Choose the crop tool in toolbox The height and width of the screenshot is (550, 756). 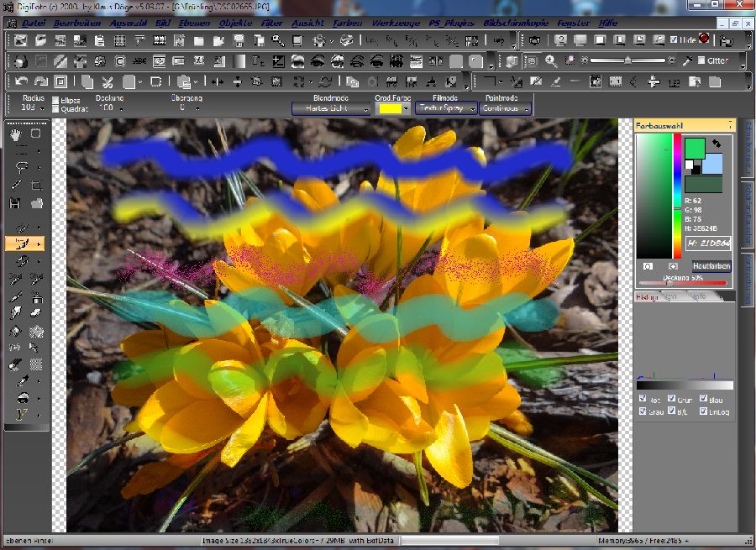pos(36,185)
